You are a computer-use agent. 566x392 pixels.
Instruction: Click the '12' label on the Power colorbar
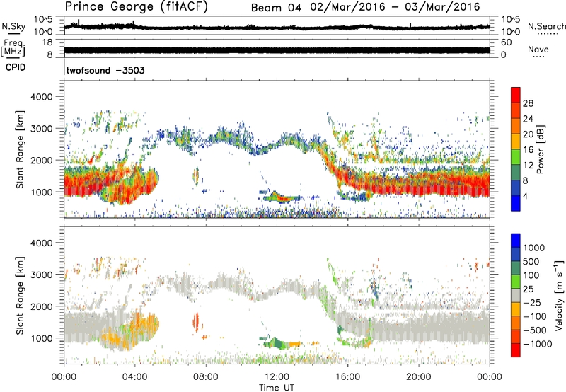tap(528, 166)
